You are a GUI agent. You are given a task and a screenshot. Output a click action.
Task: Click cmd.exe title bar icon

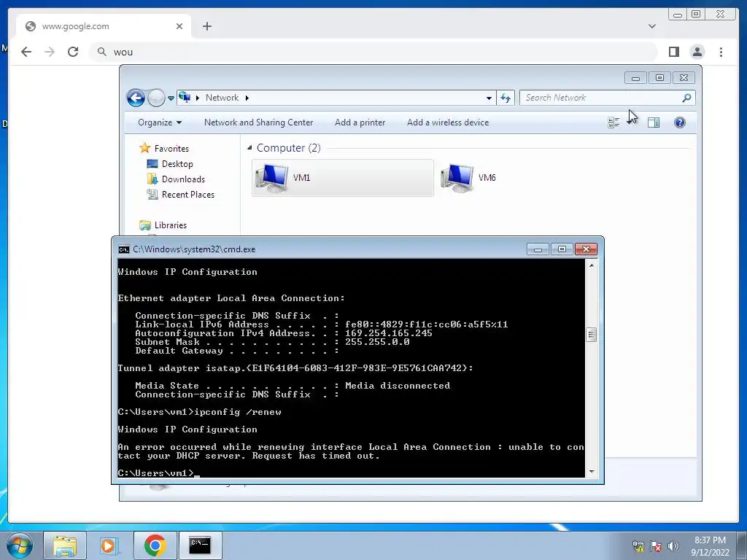point(124,249)
